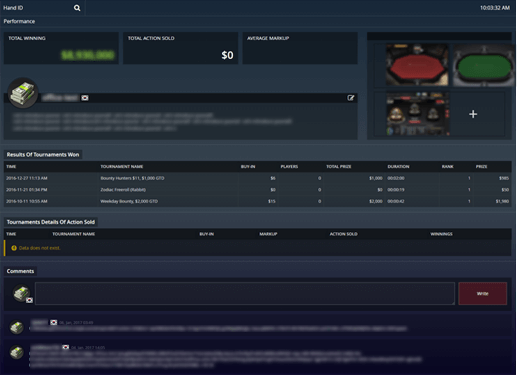
Task: Click the 2016-10-11 10:55 AM time cell
Action: pyautogui.click(x=27, y=201)
